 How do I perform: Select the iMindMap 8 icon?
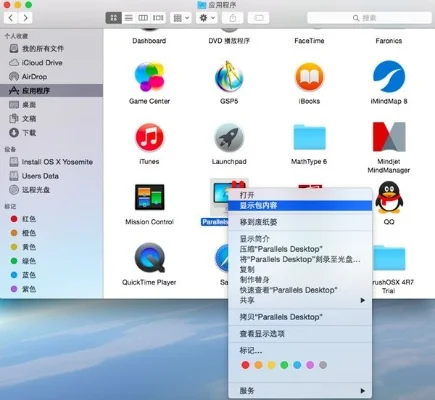(389, 77)
